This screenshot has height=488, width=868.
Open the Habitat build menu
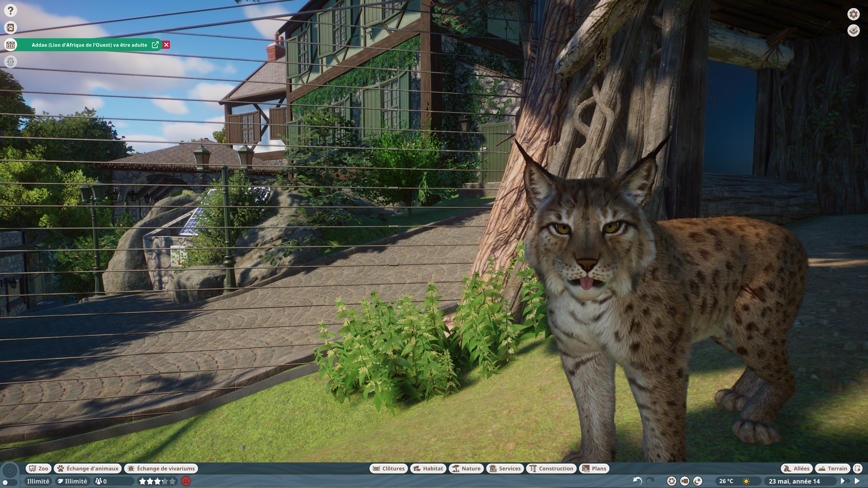pyautogui.click(x=428, y=468)
